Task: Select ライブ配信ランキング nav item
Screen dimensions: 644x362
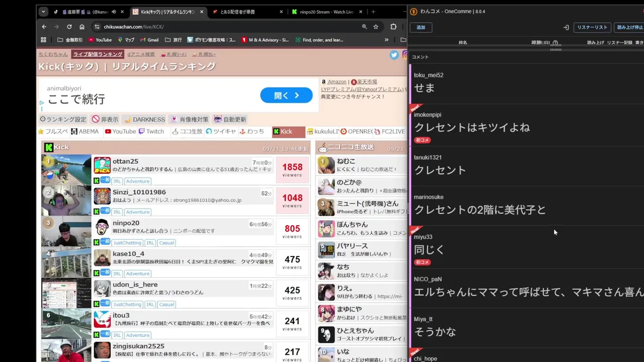Action: pos(98,54)
